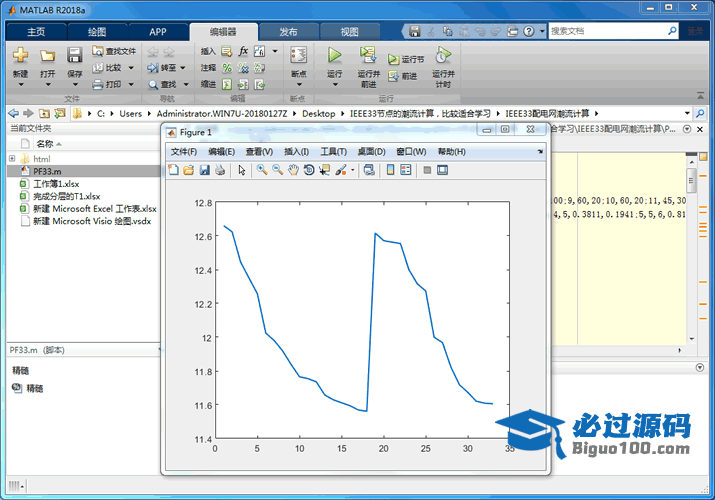The height and width of the screenshot is (500, 715).
Task: Click the New Figure icon in Figure 1 toolbar
Action: (173, 170)
